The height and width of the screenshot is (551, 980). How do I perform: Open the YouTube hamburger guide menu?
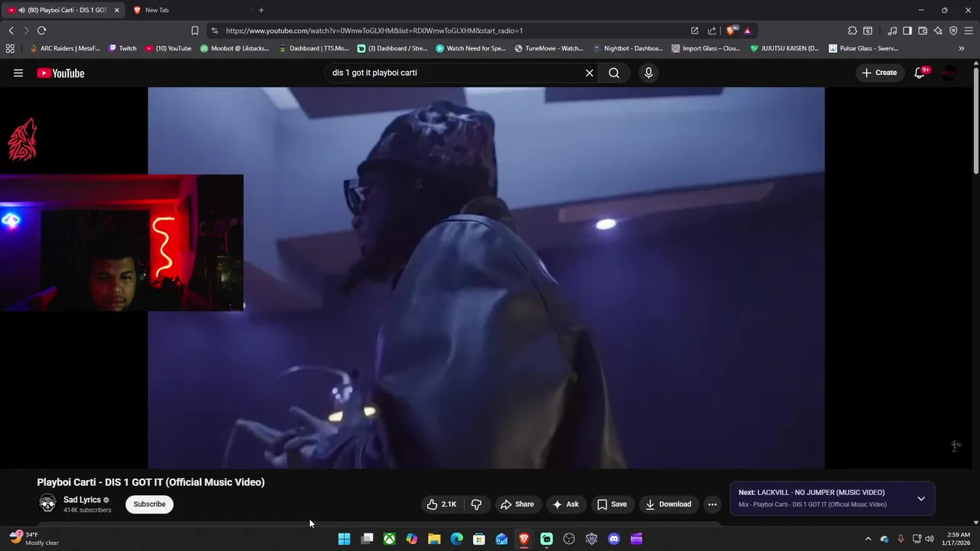click(18, 73)
